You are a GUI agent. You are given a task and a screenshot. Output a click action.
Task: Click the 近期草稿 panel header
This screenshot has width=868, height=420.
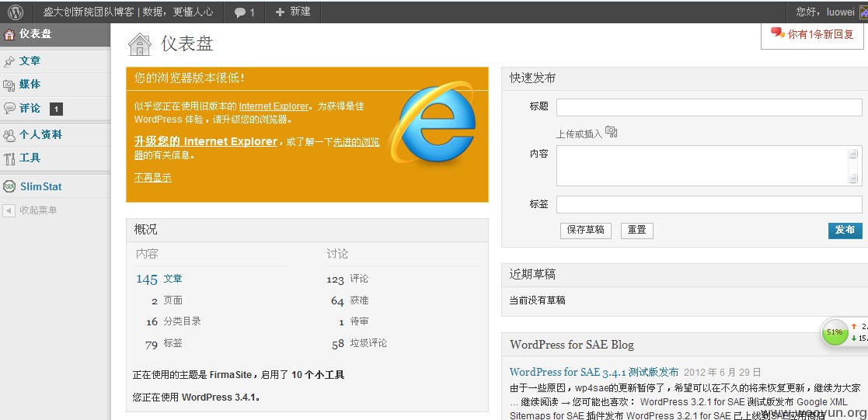click(685, 275)
